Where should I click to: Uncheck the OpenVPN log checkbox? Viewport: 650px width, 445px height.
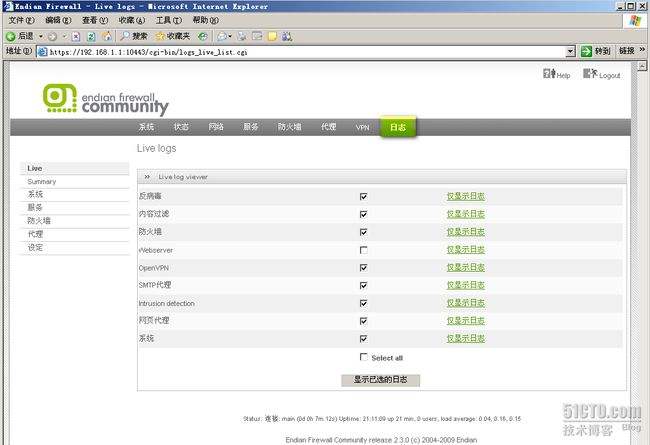(364, 268)
